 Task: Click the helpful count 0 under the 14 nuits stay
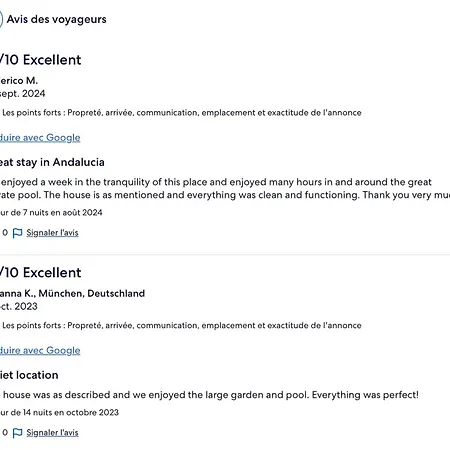click(x=5, y=433)
